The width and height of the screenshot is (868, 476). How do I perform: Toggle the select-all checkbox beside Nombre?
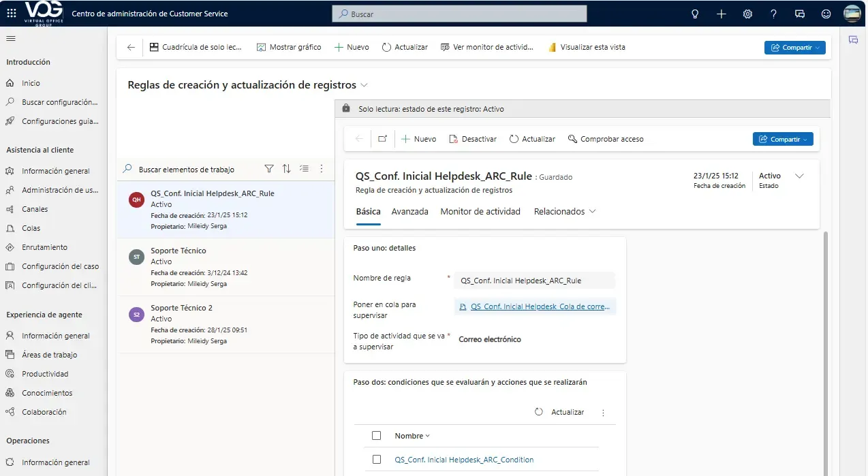click(377, 436)
